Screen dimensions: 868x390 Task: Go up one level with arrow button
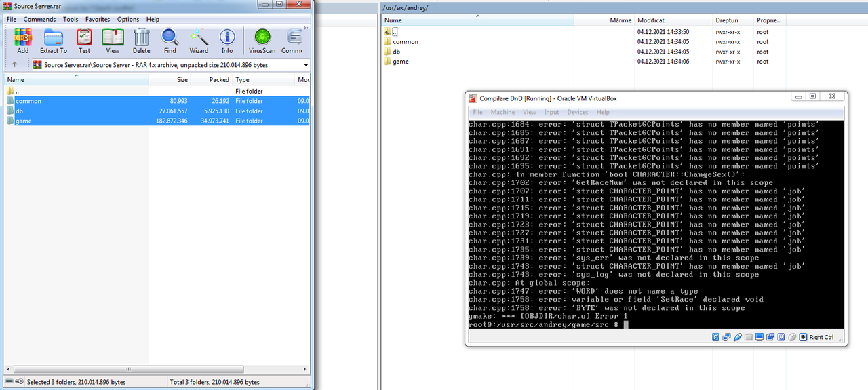pyautogui.click(x=15, y=65)
